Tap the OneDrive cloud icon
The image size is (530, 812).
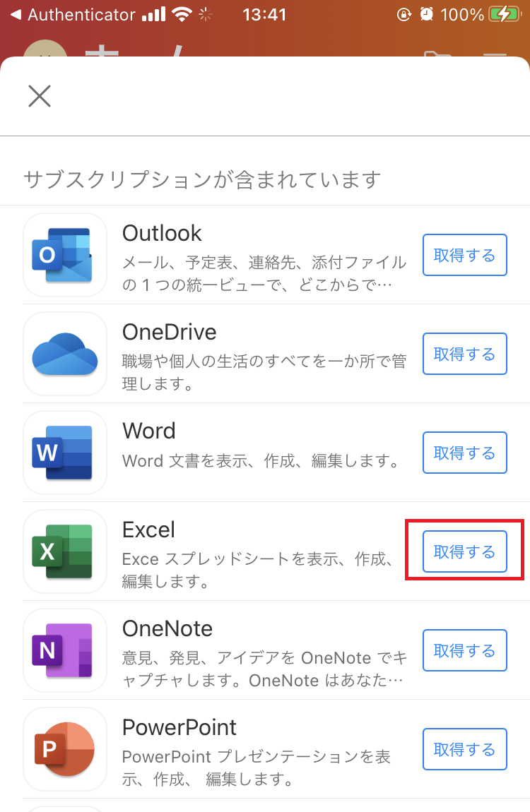coord(65,354)
